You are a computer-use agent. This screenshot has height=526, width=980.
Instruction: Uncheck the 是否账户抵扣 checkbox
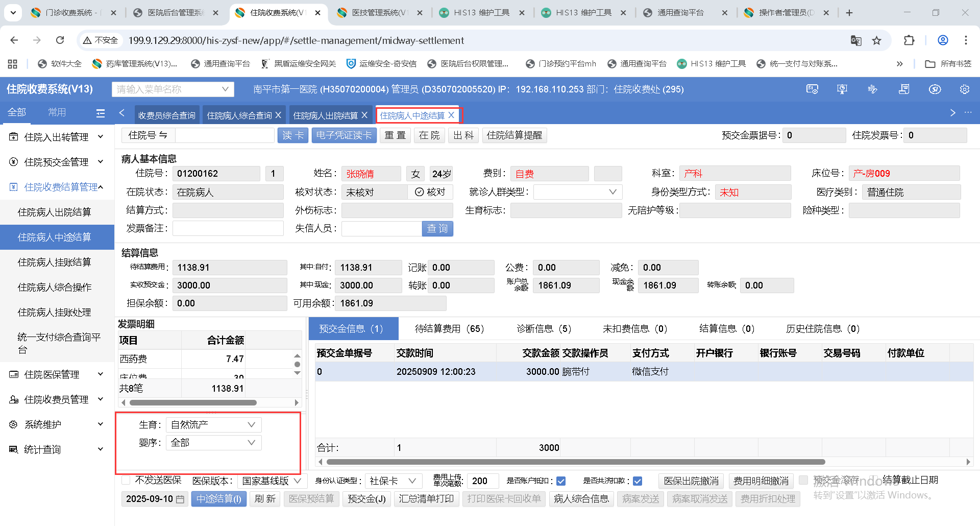(561, 481)
